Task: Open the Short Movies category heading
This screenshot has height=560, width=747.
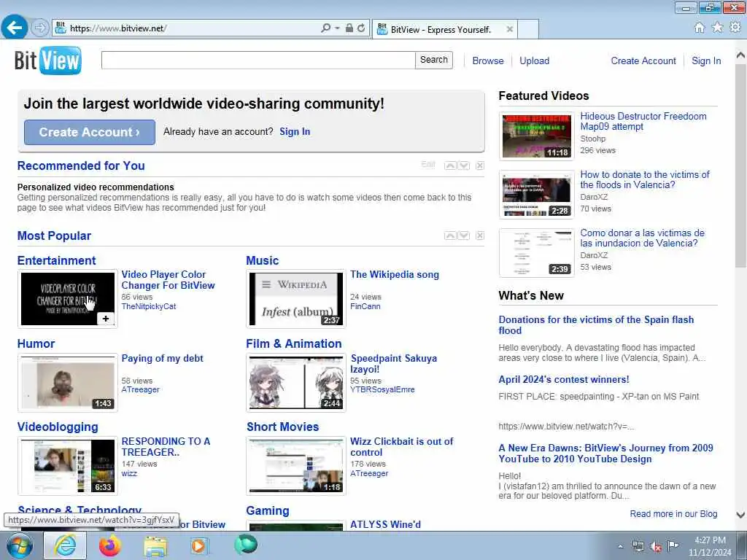Action: (x=282, y=427)
